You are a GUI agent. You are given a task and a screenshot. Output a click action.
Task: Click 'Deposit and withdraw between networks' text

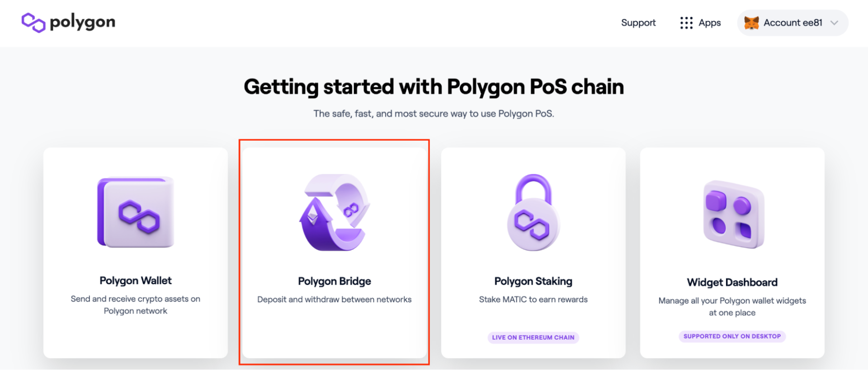[335, 300]
